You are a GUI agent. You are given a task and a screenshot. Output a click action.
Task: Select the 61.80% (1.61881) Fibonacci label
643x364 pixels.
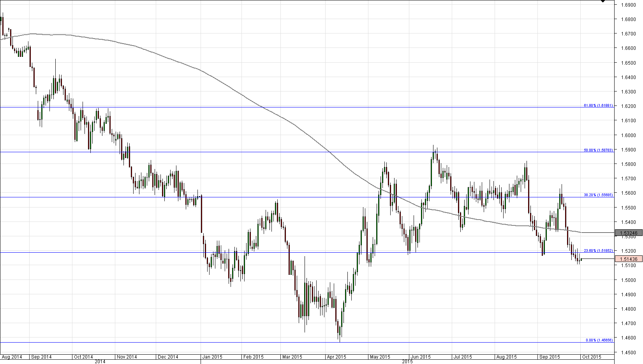598,106
